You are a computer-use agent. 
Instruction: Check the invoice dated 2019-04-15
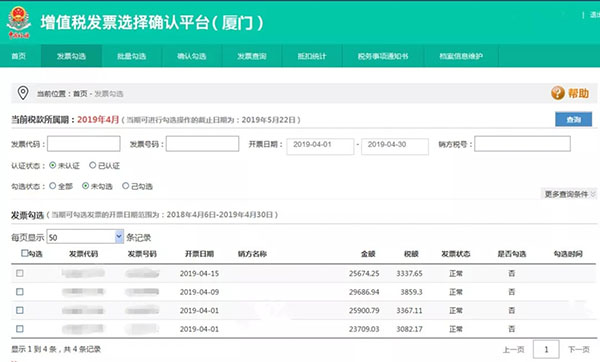(x=20, y=273)
